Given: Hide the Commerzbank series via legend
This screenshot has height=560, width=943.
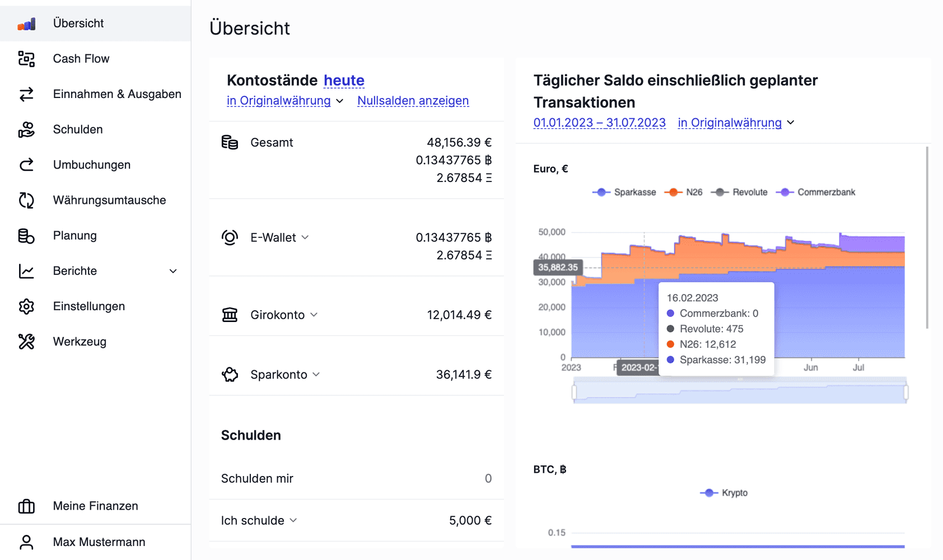Looking at the screenshot, I should tap(816, 192).
